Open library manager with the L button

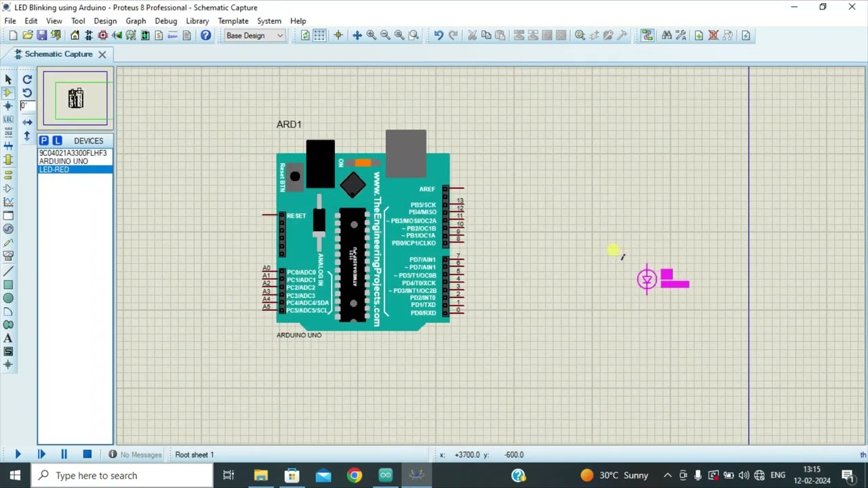57,140
